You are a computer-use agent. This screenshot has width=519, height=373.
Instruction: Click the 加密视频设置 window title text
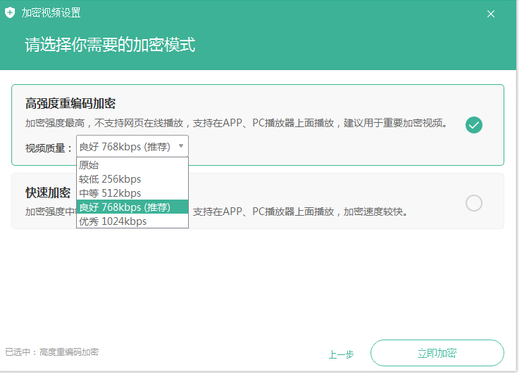pos(51,13)
